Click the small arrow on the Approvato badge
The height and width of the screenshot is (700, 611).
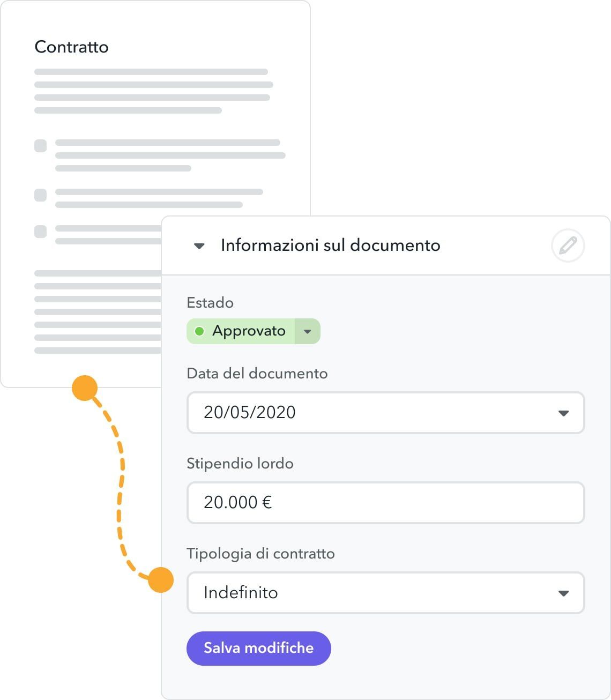pos(307,331)
